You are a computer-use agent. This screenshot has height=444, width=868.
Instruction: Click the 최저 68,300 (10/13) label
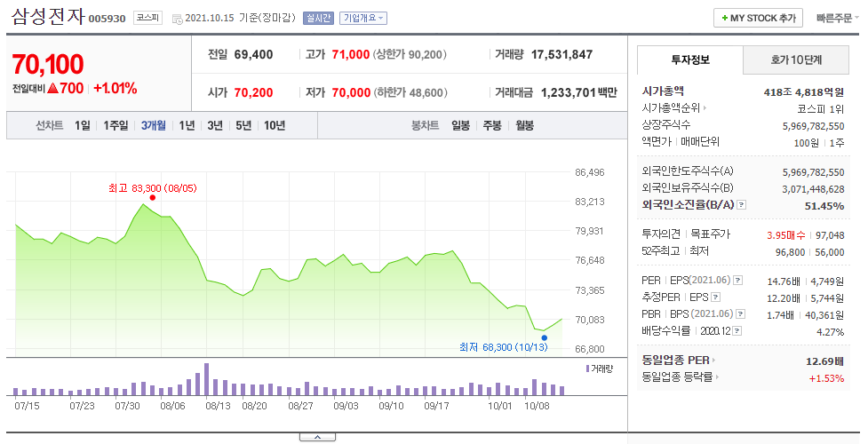[x=503, y=348]
